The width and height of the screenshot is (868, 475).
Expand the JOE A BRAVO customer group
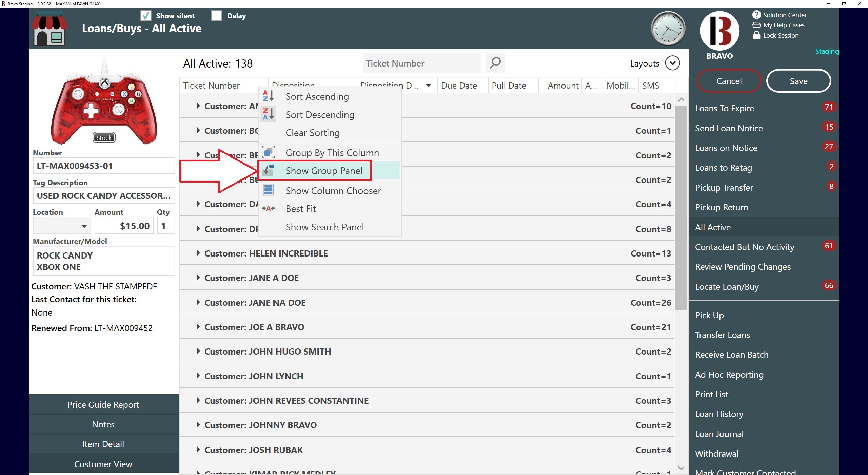pyautogui.click(x=198, y=327)
